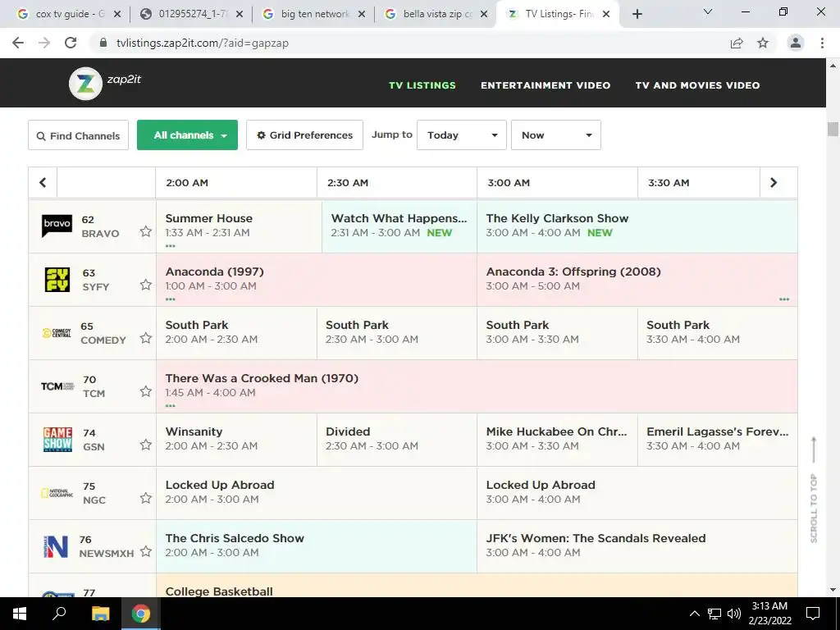
Task: Open Watch What Happens listing
Action: [x=399, y=226]
